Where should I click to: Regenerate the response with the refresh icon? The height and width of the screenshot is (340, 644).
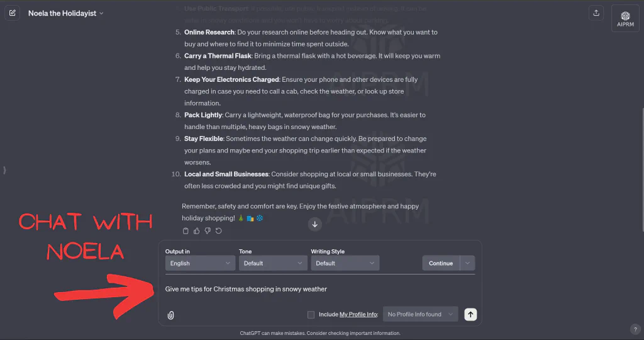click(219, 231)
